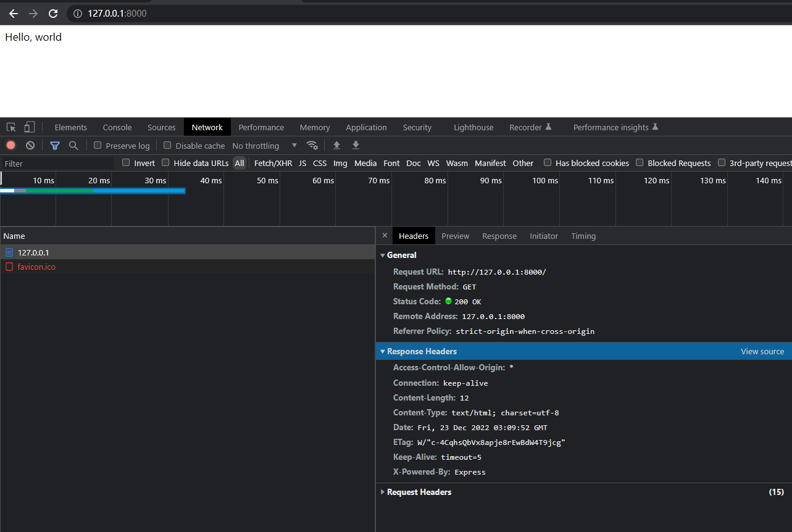Check the Invert filter checkbox
This screenshot has width=792, height=532.
(126, 163)
